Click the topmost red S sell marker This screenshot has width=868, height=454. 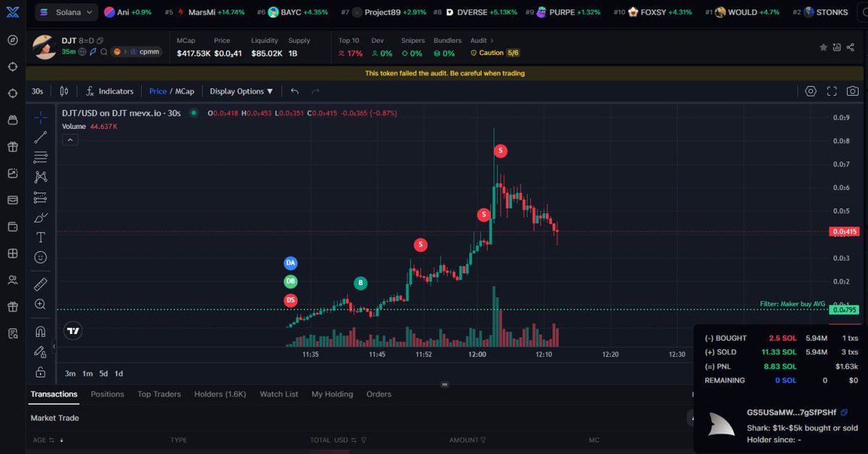(x=501, y=151)
